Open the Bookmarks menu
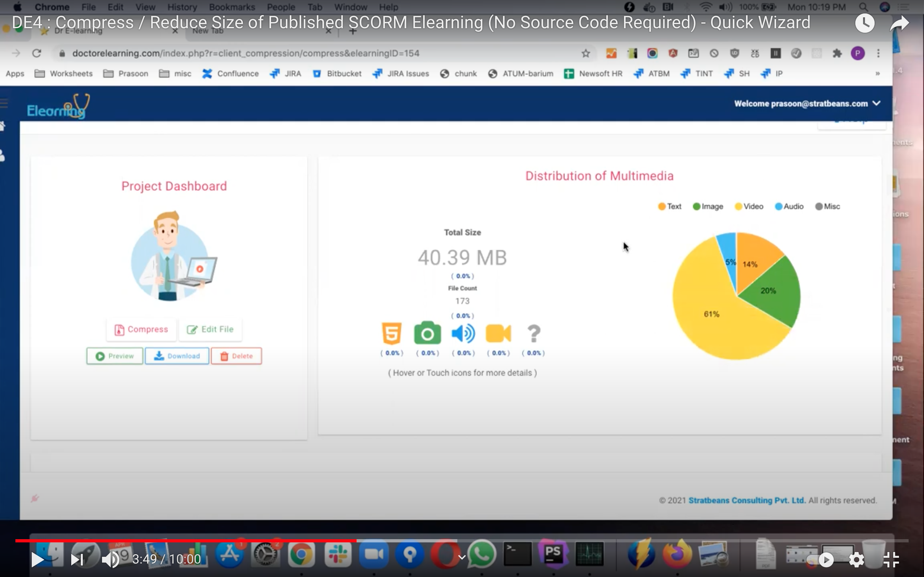The height and width of the screenshot is (577, 924). click(x=232, y=7)
